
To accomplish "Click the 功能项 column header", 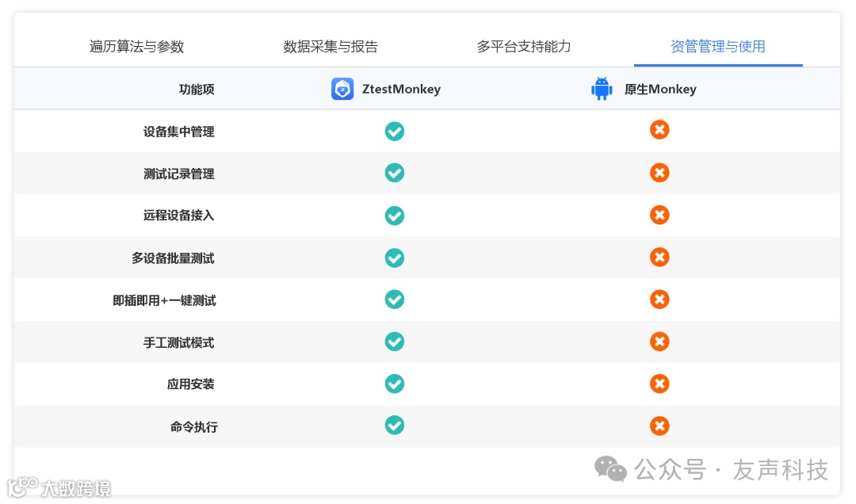I will (197, 89).
